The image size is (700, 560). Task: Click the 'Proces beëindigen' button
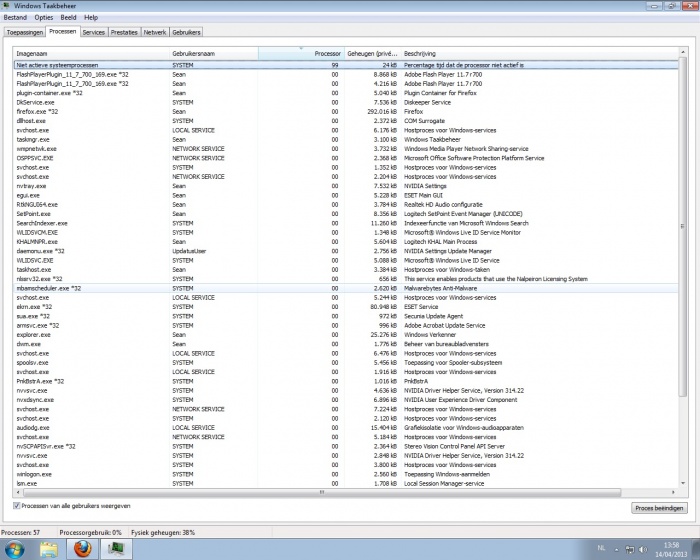pyautogui.click(x=659, y=508)
